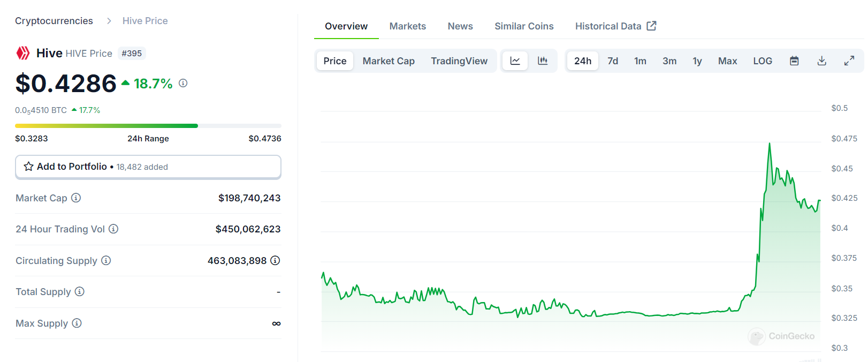Click the 0.0₅4510 BTC price text
The image size is (868, 362).
41,110
